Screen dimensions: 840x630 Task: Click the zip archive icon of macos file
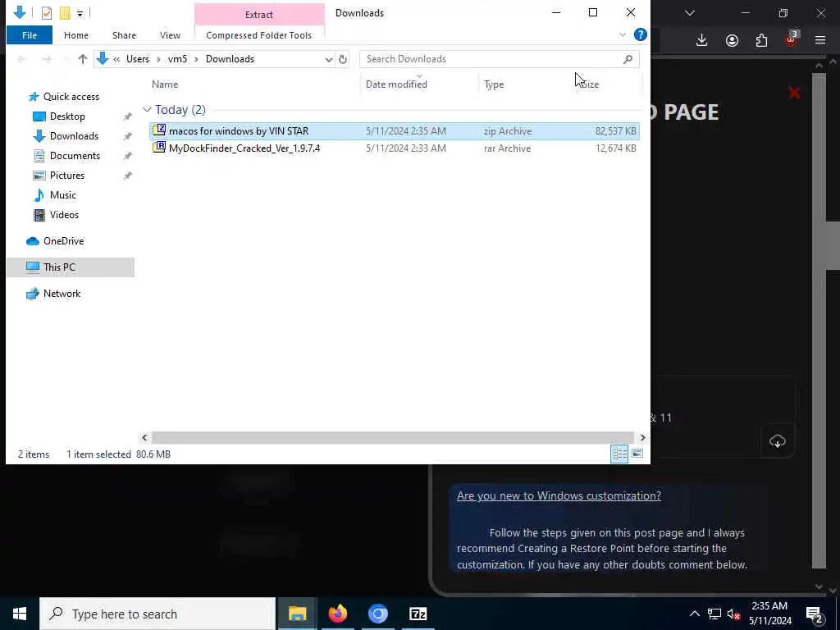click(159, 130)
